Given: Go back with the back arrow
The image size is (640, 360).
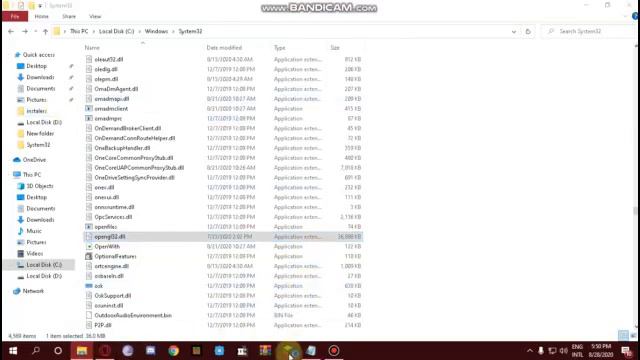Looking at the screenshot, I should [11, 31].
